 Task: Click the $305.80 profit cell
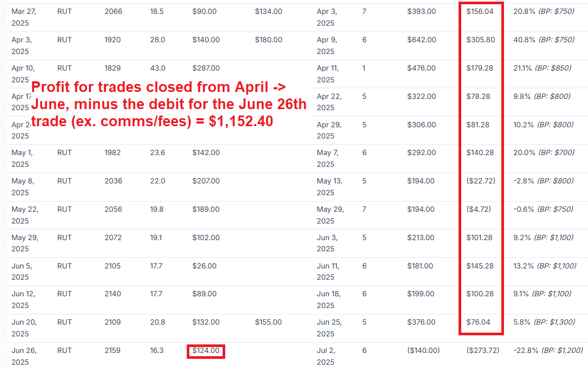(480, 40)
